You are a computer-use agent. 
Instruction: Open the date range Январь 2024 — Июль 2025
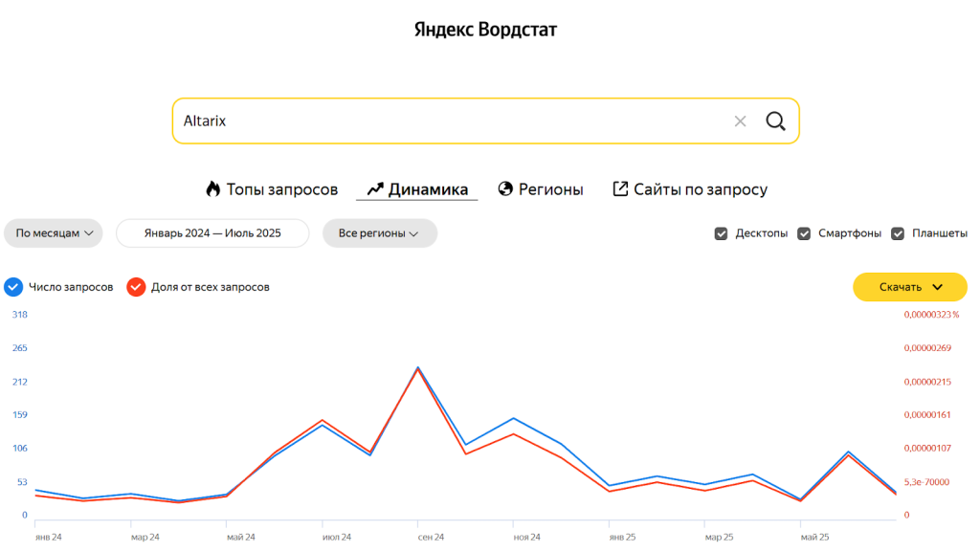click(212, 233)
